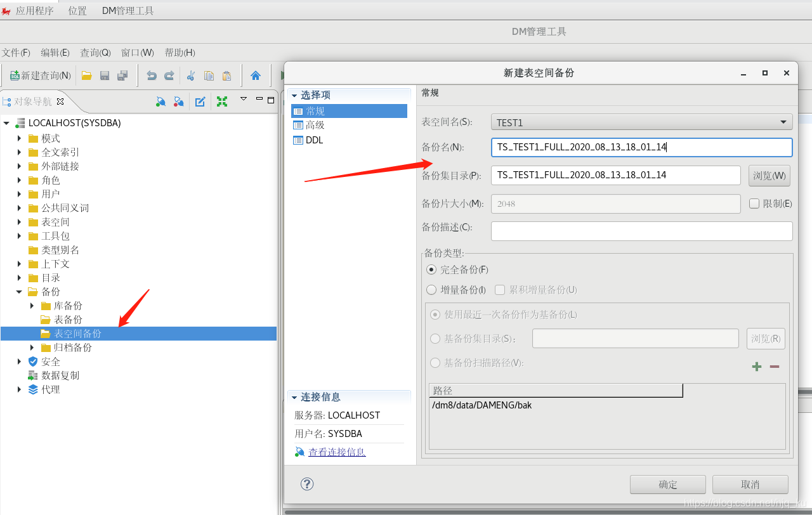Expand the 表空间 tree node
Screen dimensions: 812x515
19,222
